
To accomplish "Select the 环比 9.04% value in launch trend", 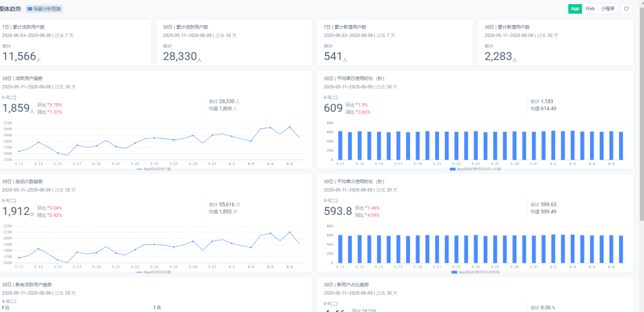I will (49, 208).
